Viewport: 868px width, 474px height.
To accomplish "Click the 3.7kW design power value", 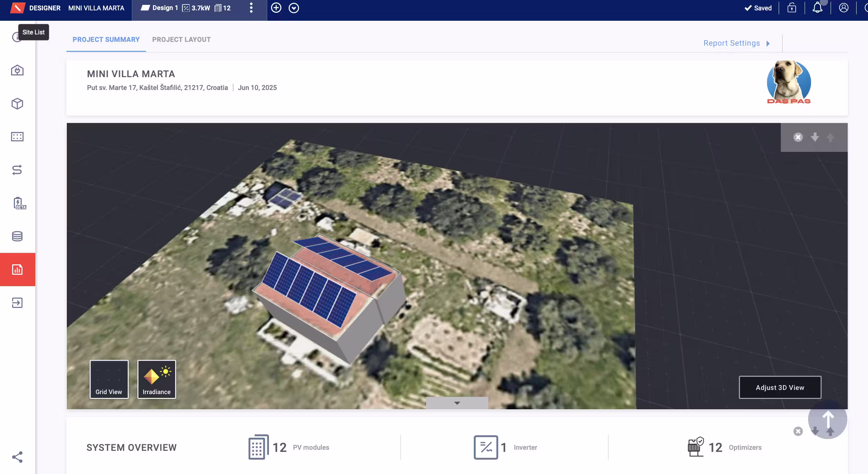I will (x=201, y=8).
